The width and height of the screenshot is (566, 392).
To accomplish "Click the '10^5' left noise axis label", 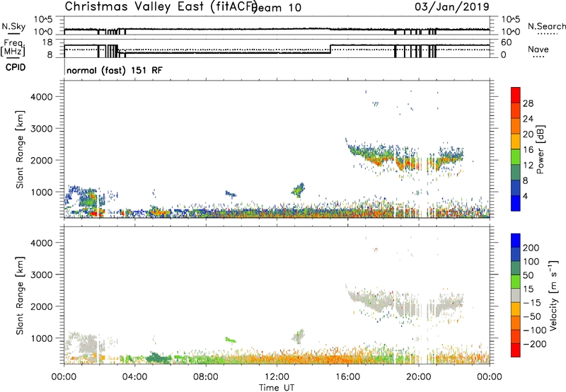I will coord(43,20).
